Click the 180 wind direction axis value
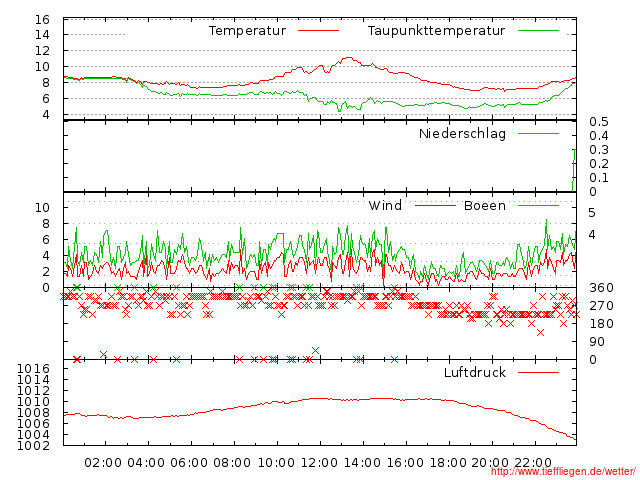640x480 pixels. (x=601, y=324)
